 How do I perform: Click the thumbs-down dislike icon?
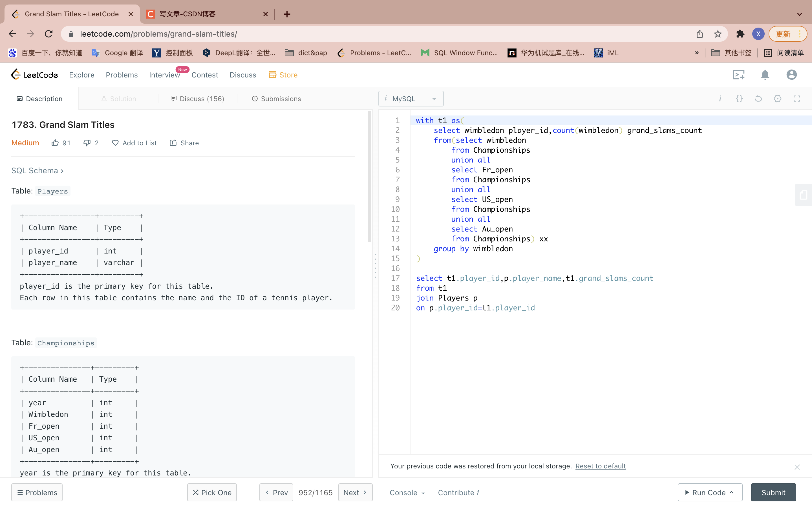87,143
